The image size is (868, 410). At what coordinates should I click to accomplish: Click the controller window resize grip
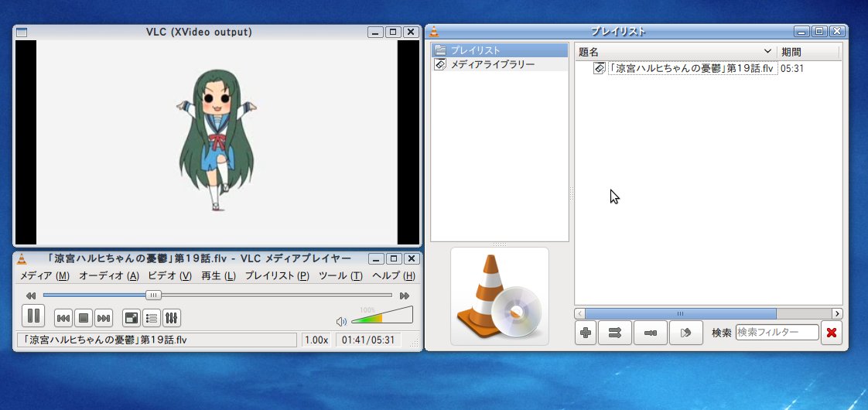point(414,341)
